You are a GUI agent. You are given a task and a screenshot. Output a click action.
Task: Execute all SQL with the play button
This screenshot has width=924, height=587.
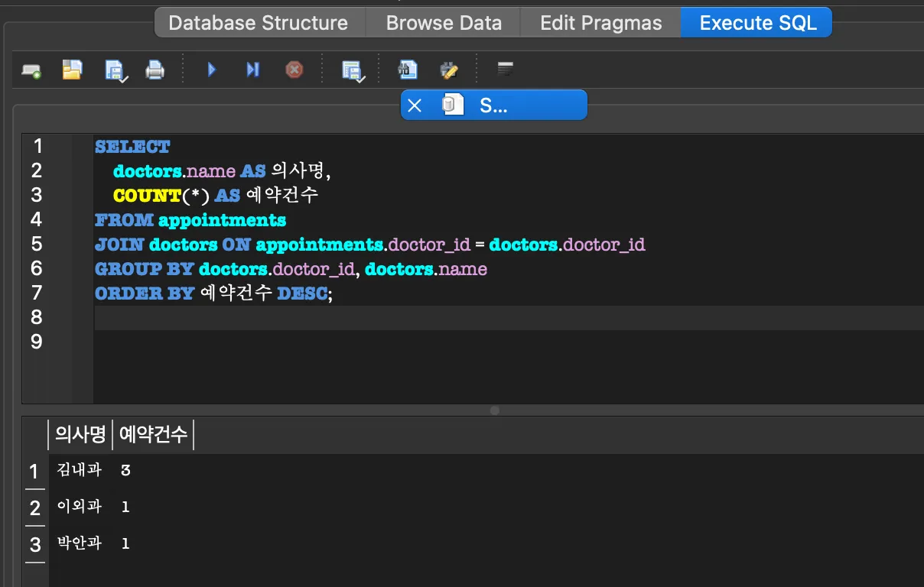pos(212,70)
